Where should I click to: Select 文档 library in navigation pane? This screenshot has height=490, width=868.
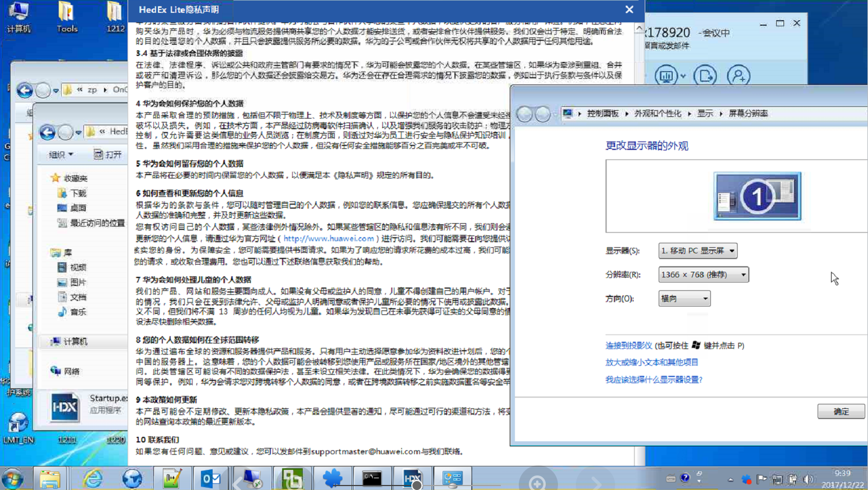coord(72,297)
